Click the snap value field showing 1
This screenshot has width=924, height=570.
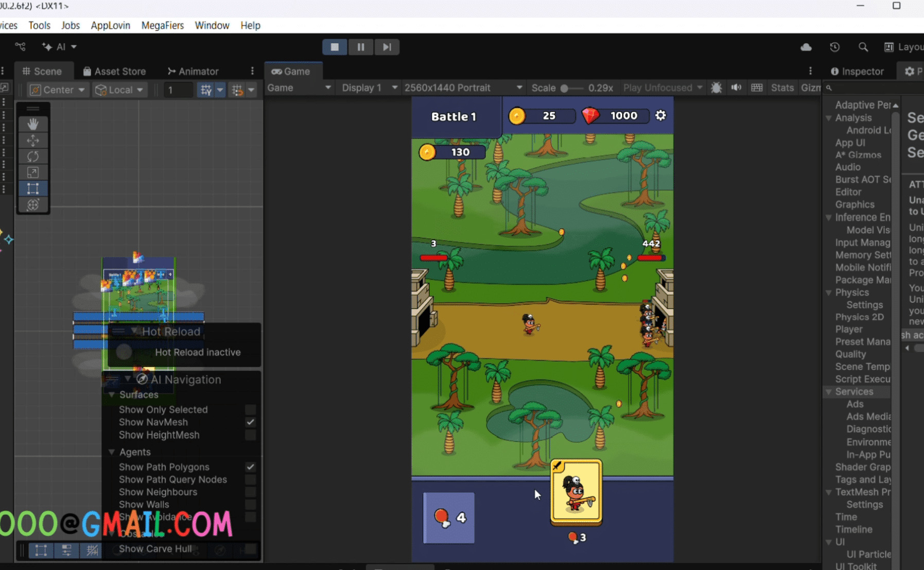point(178,90)
